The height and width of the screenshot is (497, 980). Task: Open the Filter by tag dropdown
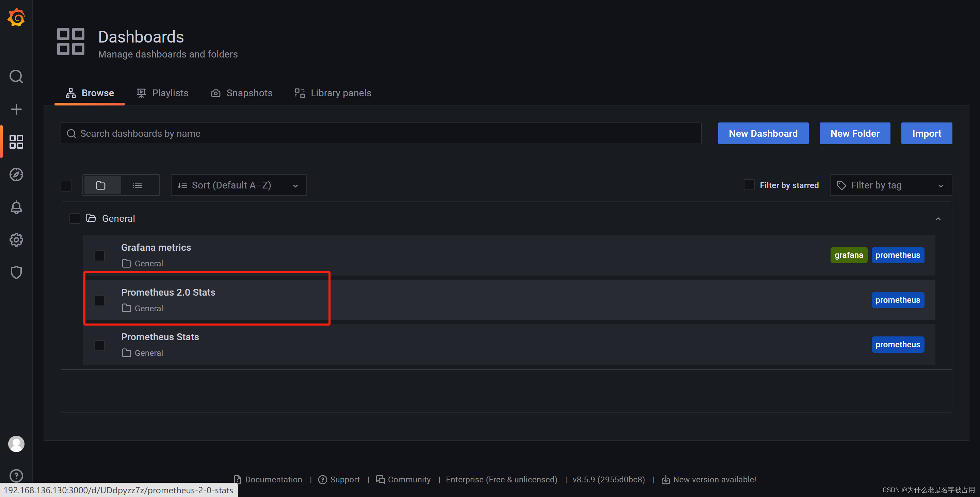click(890, 185)
